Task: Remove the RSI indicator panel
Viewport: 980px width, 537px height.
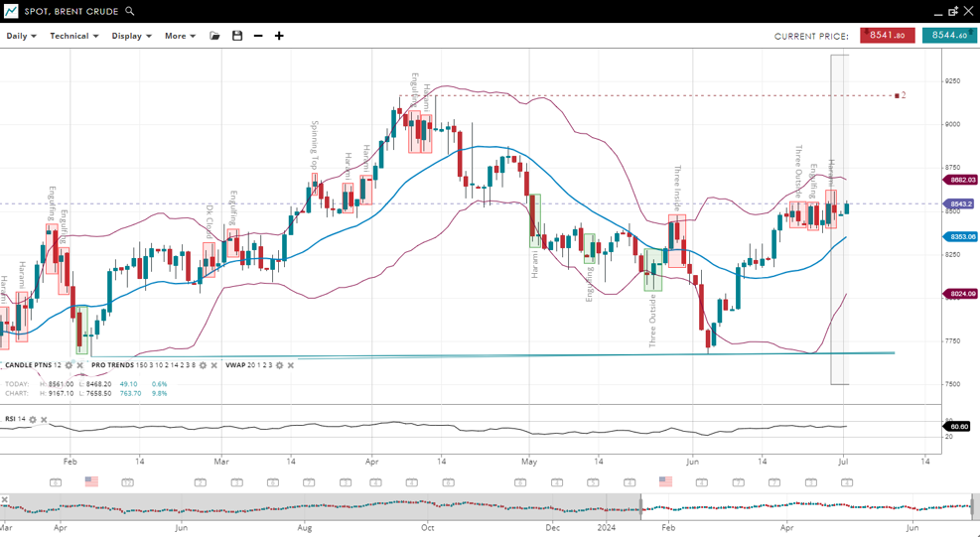Action: pos(44,420)
